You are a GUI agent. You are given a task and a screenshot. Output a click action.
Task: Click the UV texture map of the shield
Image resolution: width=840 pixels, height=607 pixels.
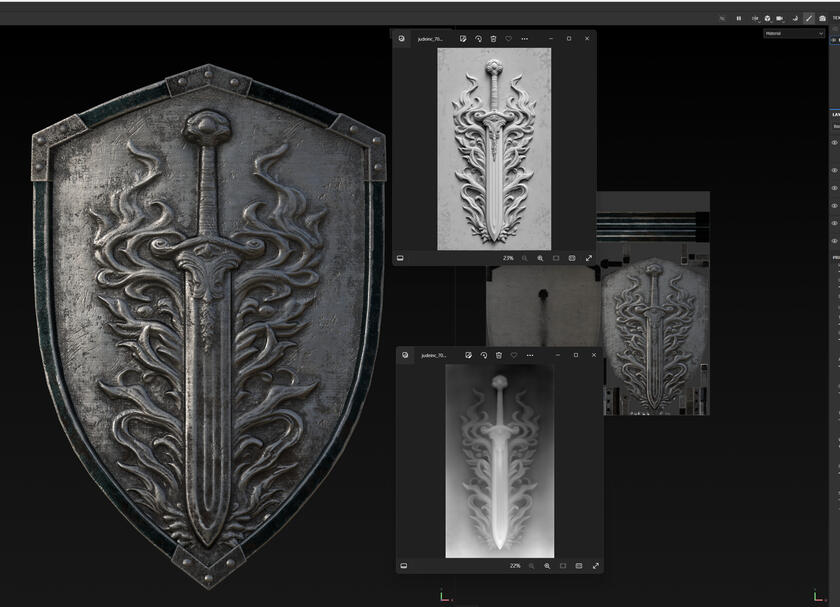tap(652, 330)
